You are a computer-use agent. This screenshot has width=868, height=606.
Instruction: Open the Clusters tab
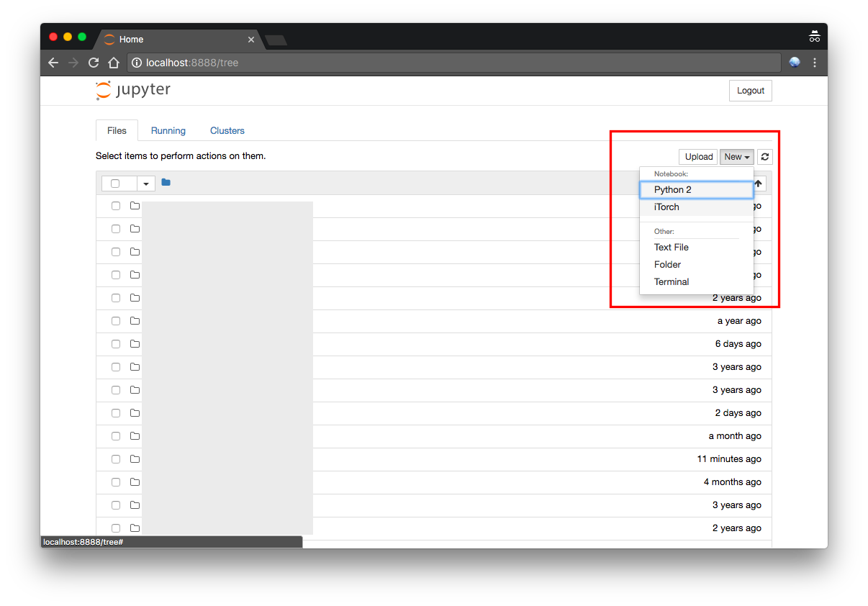(227, 131)
